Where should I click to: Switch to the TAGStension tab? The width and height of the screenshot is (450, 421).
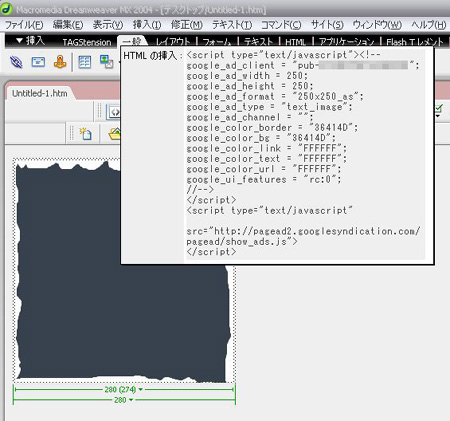point(87,42)
